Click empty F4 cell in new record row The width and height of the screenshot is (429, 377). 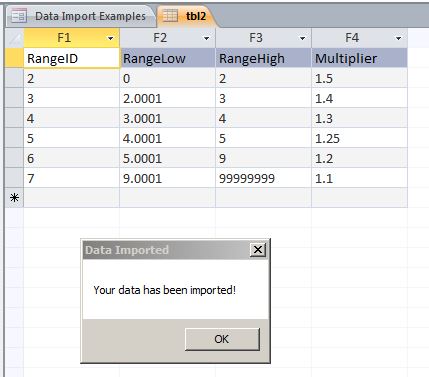click(x=359, y=198)
